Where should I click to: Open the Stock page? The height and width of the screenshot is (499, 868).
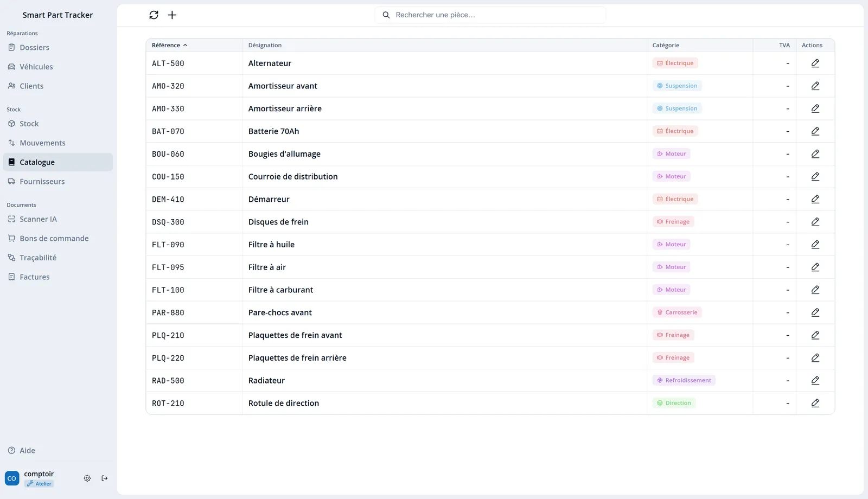click(x=58, y=124)
